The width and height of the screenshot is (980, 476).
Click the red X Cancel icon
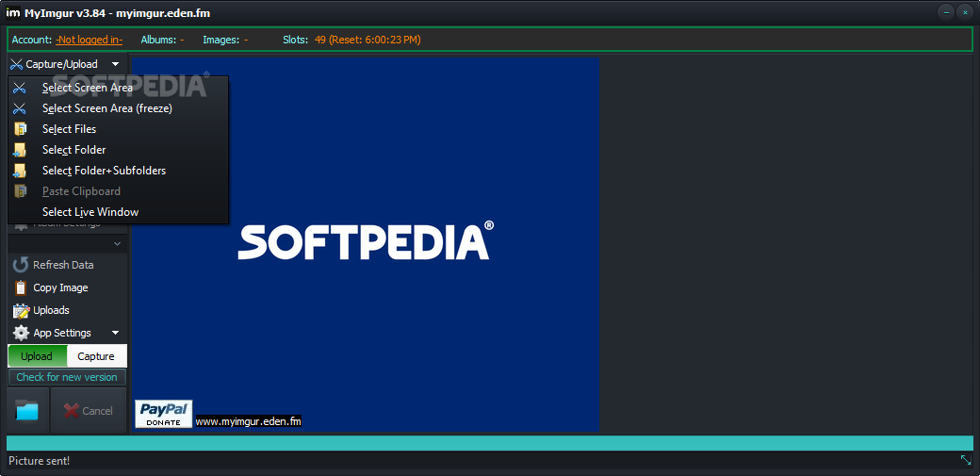pyautogui.click(x=72, y=410)
